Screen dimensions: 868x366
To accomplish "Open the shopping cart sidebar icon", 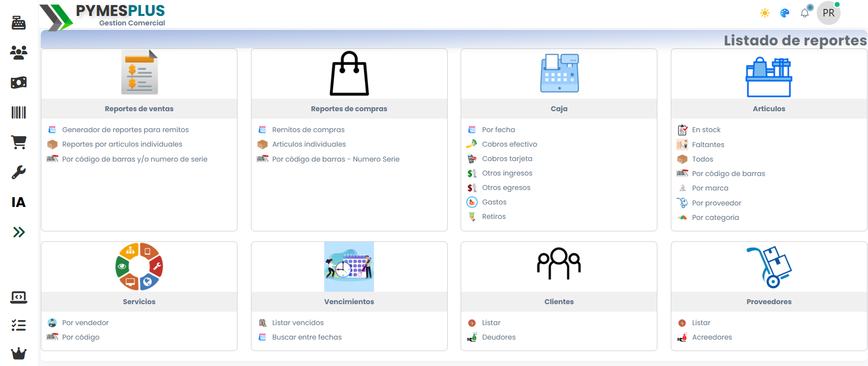I will pos(18,143).
